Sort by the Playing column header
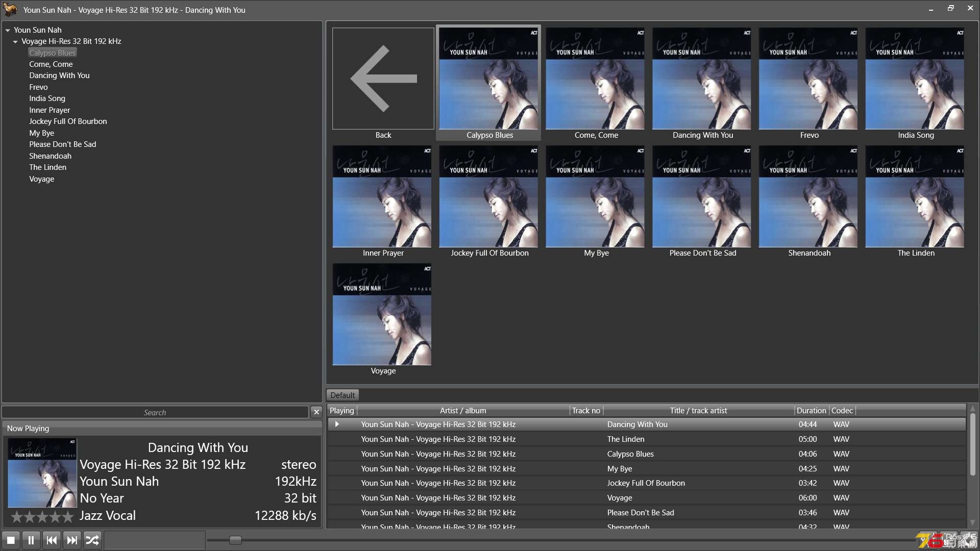 point(342,410)
